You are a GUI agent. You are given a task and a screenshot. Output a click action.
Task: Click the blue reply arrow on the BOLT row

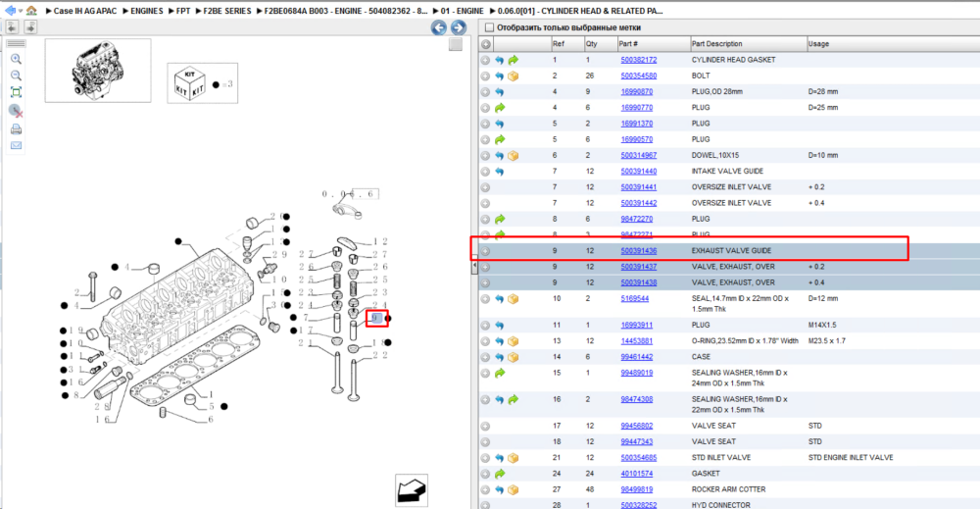pos(500,76)
